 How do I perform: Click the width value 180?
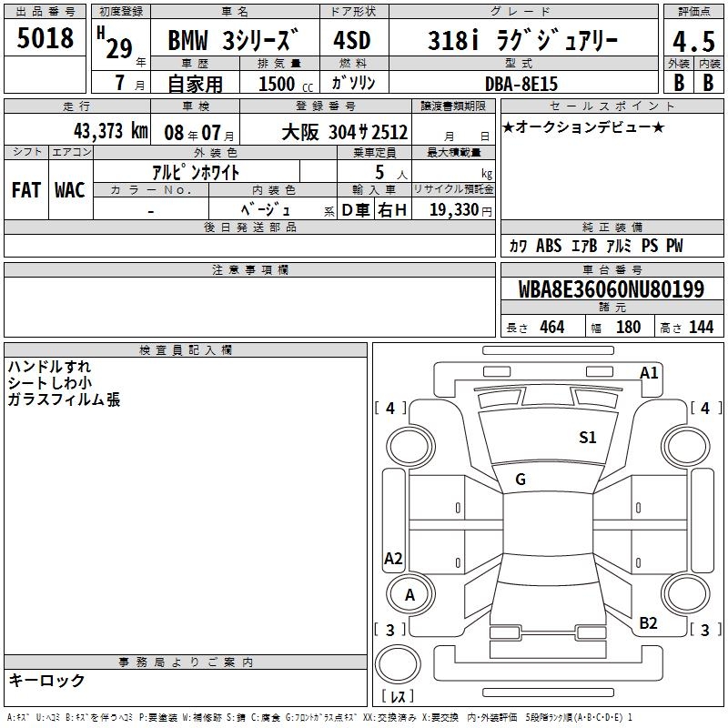click(x=628, y=327)
